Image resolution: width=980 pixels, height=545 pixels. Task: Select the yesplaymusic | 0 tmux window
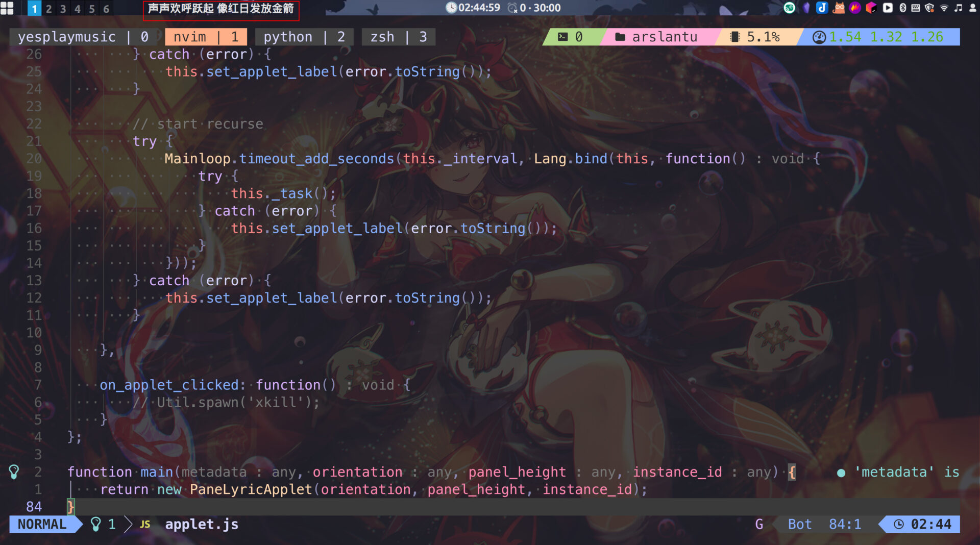(x=83, y=37)
